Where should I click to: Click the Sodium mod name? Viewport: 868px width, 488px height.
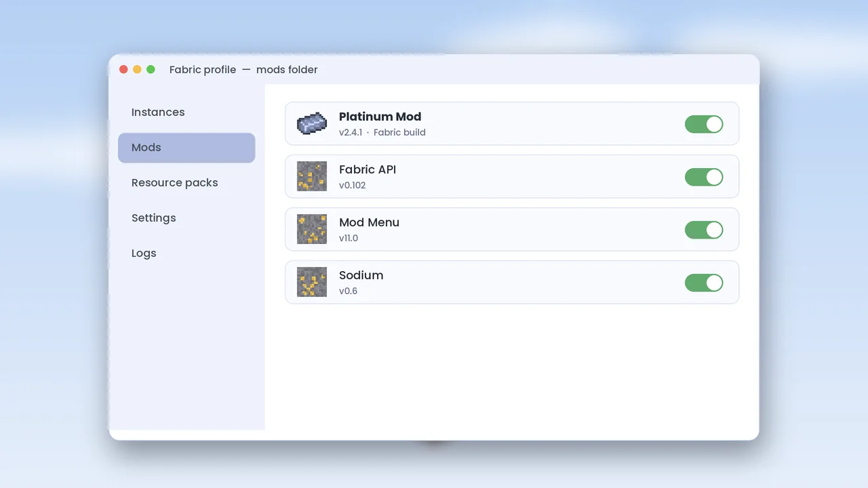pyautogui.click(x=361, y=275)
